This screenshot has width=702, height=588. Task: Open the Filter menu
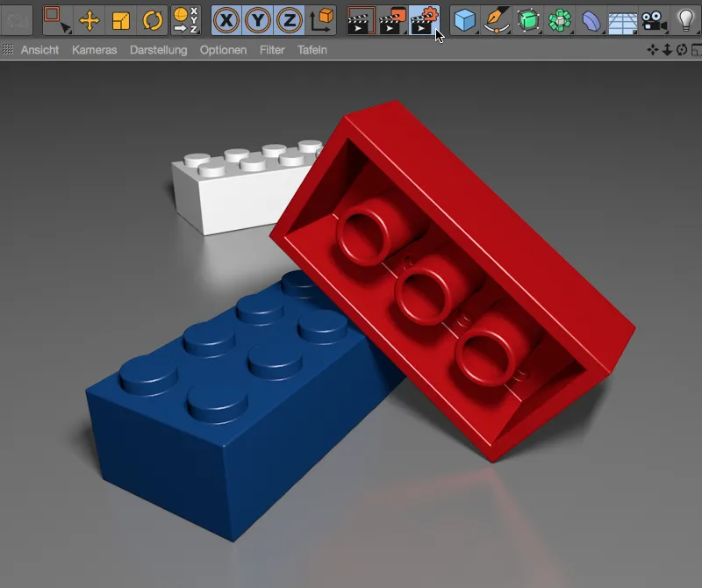coord(272,50)
